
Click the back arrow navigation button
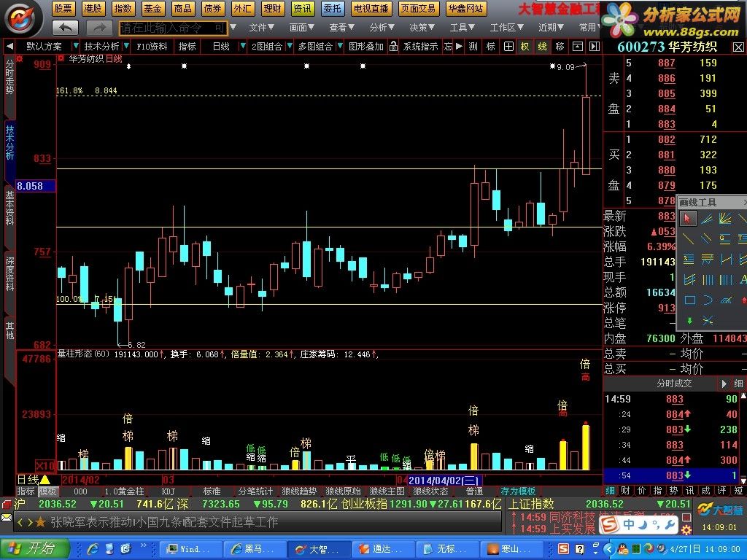click(65, 28)
